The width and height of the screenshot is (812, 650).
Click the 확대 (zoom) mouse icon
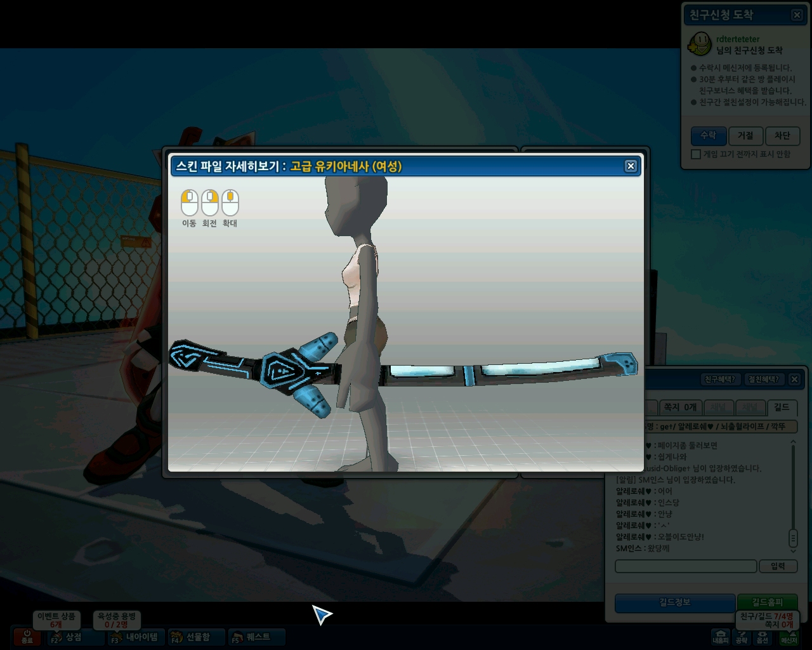coord(230,202)
